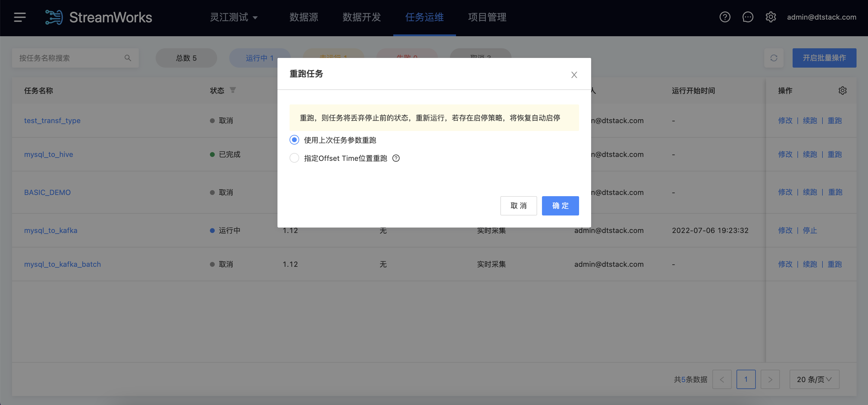868x405 pixels.
Task: Click 修改 for mysql_to_kafka row
Action: [785, 231]
